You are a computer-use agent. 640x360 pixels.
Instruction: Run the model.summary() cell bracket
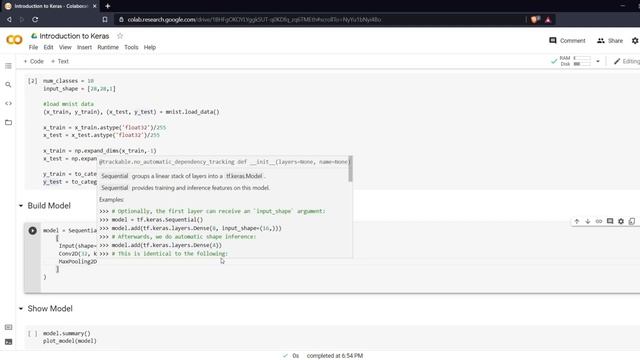(x=33, y=333)
